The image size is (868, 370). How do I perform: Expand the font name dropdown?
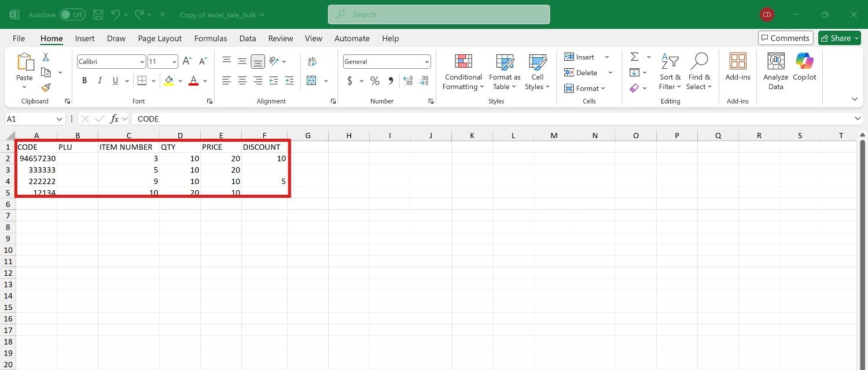click(x=142, y=61)
